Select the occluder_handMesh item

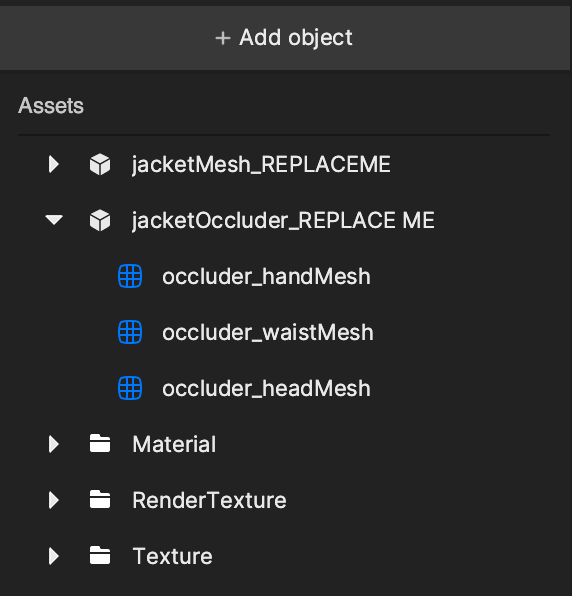point(266,276)
